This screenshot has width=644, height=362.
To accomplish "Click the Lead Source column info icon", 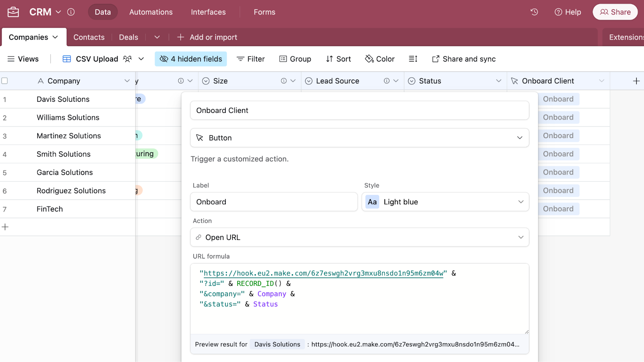I will click(387, 81).
